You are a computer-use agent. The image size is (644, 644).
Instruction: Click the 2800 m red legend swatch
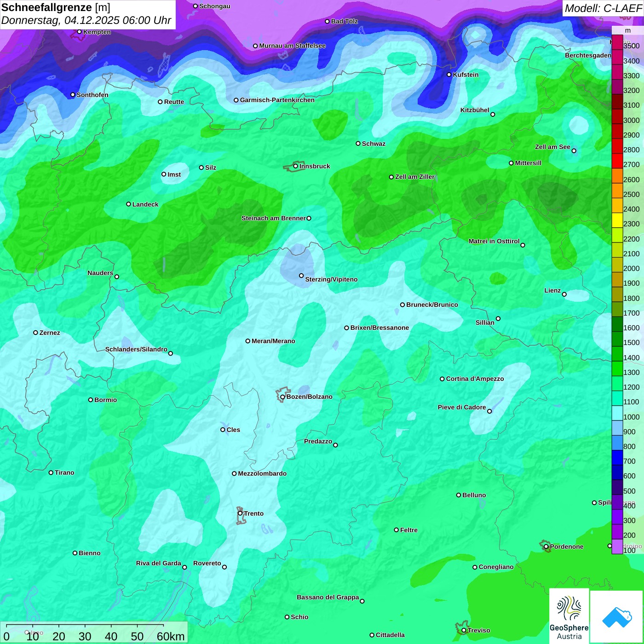tap(617, 146)
